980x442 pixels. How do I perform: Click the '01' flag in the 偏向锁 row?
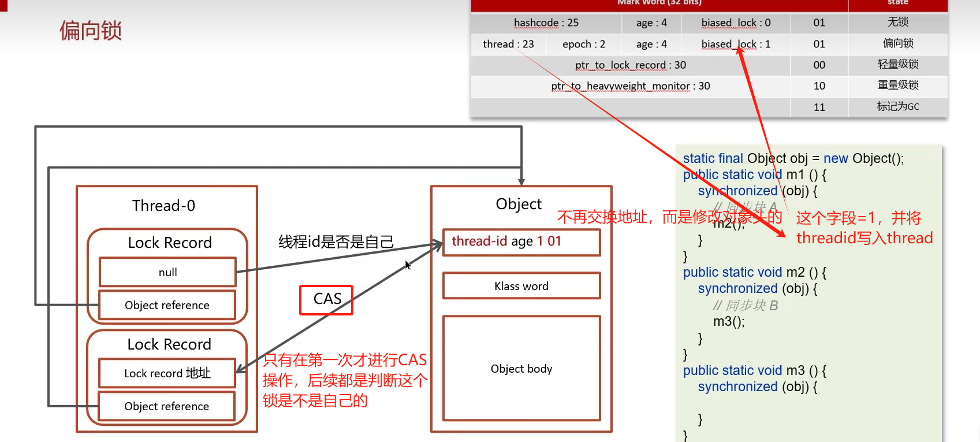click(819, 44)
